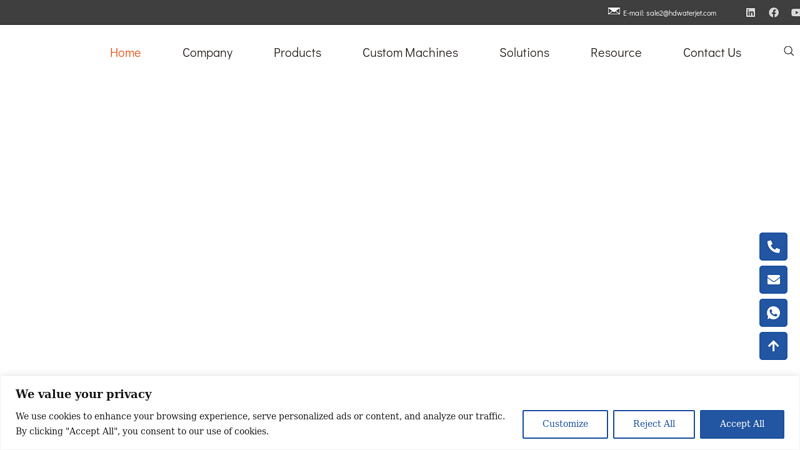Open the YouTube icon in top bar
The image size is (800, 450).
795,13
